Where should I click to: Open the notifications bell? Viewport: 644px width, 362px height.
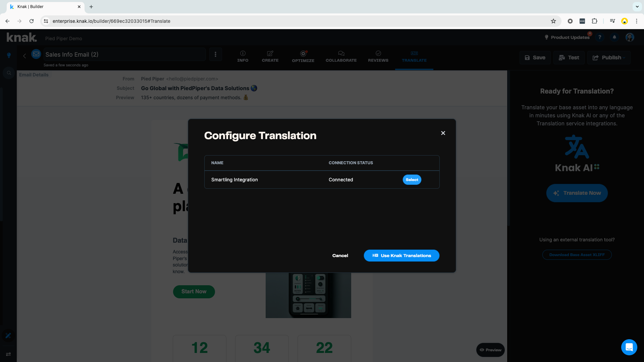pos(614,37)
